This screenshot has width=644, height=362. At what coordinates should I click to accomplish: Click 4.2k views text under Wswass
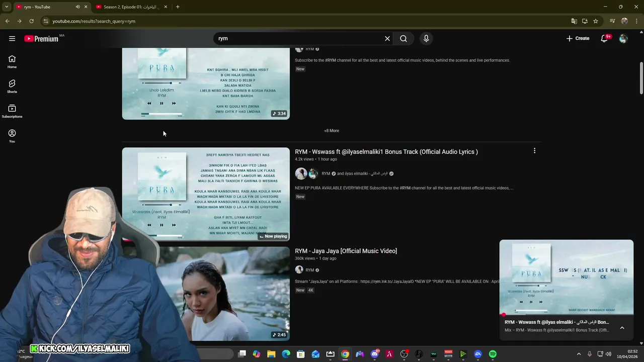coord(304,159)
